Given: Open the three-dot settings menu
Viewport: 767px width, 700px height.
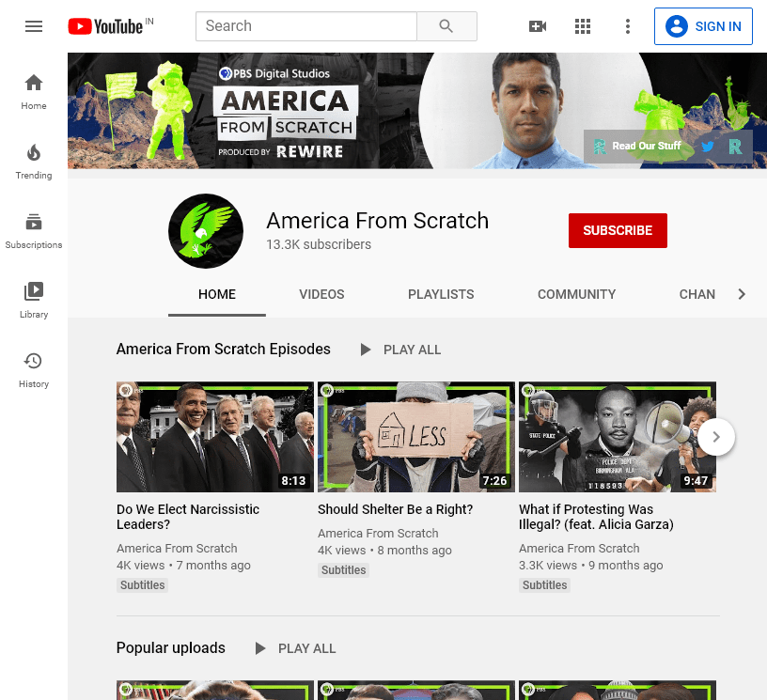Looking at the screenshot, I should click(x=628, y=26).
